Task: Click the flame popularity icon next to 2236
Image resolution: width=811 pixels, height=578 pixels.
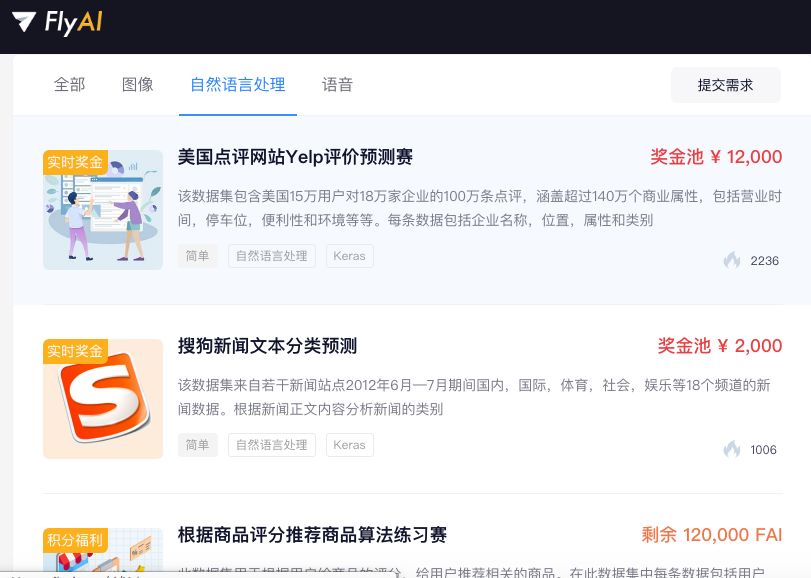Action: point(732,260)
